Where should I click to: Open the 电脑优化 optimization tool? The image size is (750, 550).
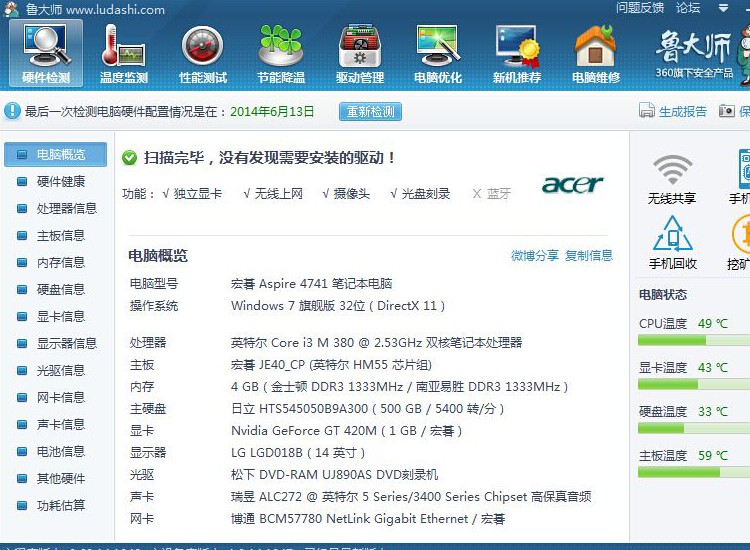click(438, 54)
